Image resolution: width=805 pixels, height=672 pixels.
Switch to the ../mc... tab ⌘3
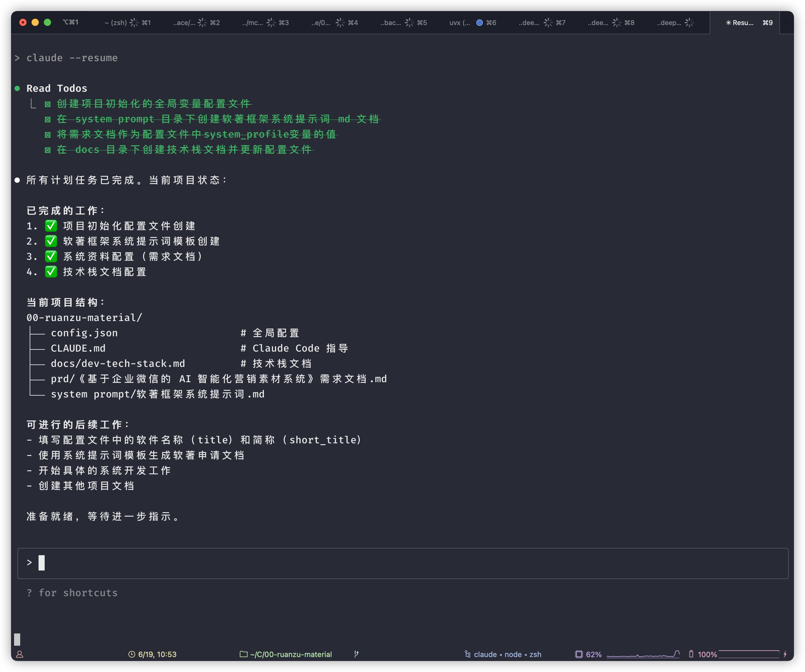[253, 23]
